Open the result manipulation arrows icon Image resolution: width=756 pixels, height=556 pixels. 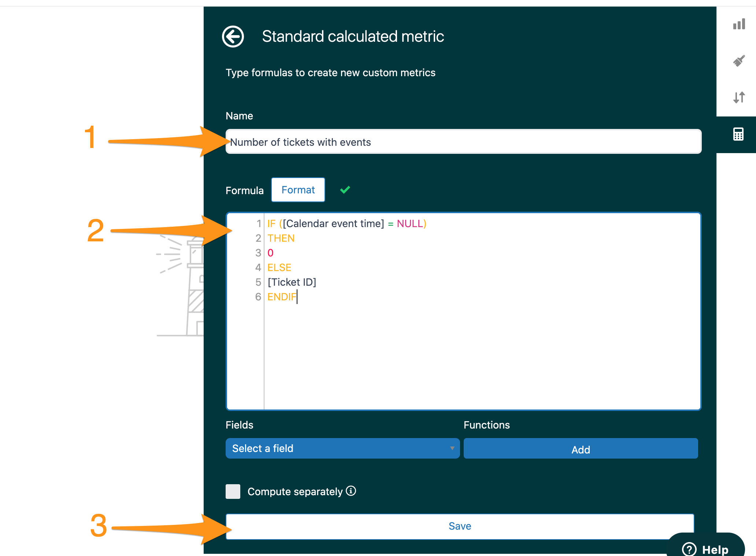739,97
